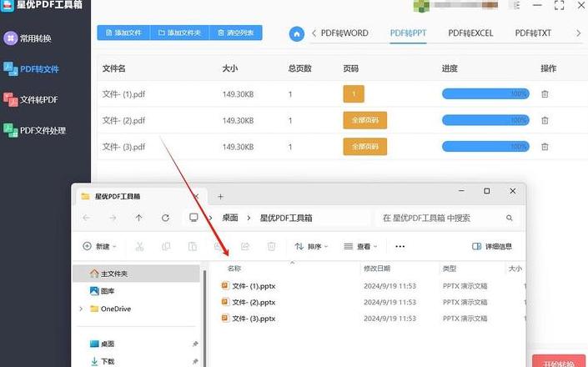Screen dimensions: 588x367
Task: Delete 文件- (2).pdf with its trash icon
Action: pos(545,120)
